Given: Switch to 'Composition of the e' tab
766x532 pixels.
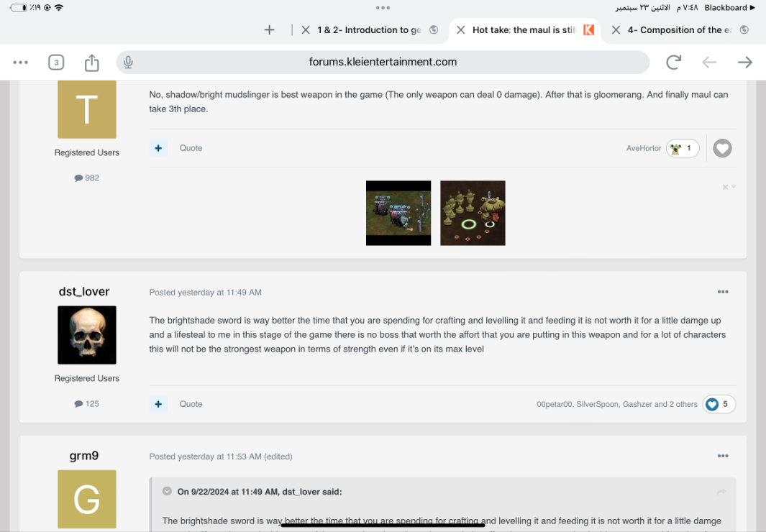Looking at the screenshot, I should pyautogui.click(x=679, y=29).
